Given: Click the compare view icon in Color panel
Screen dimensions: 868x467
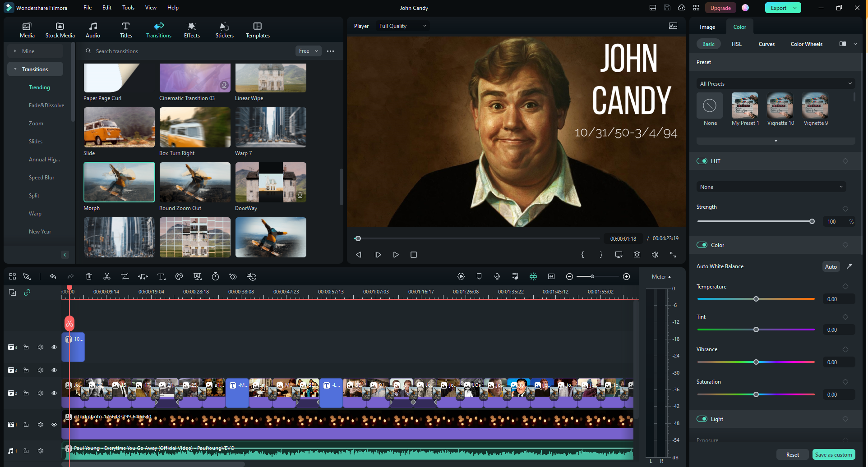Looking at the screenshot, I should (x=843, y=44).
